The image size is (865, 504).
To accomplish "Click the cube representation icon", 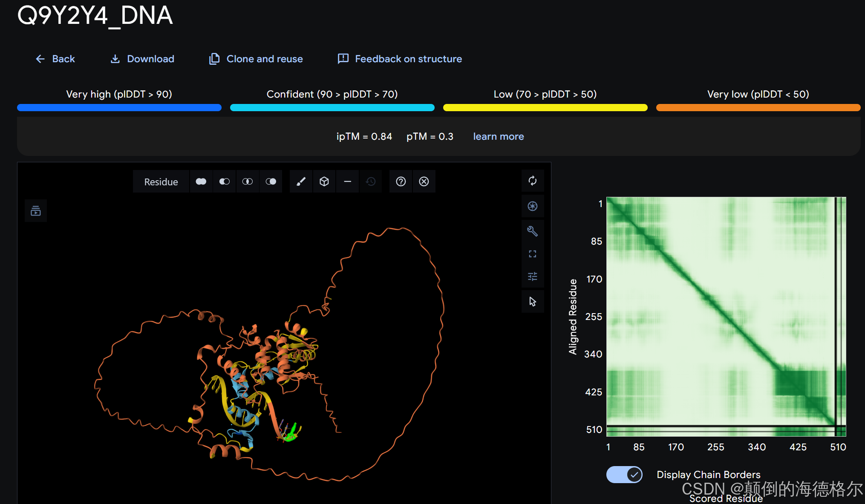I will click(324, 182).
